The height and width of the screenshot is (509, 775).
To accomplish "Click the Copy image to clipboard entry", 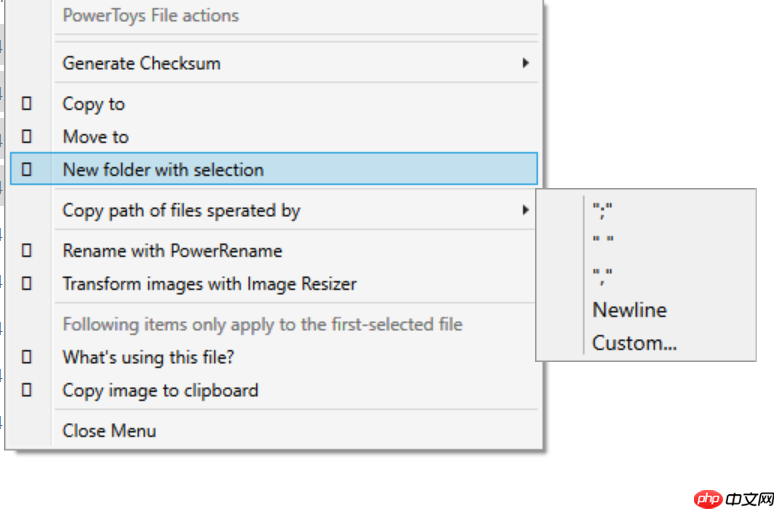I will (160, 390).
